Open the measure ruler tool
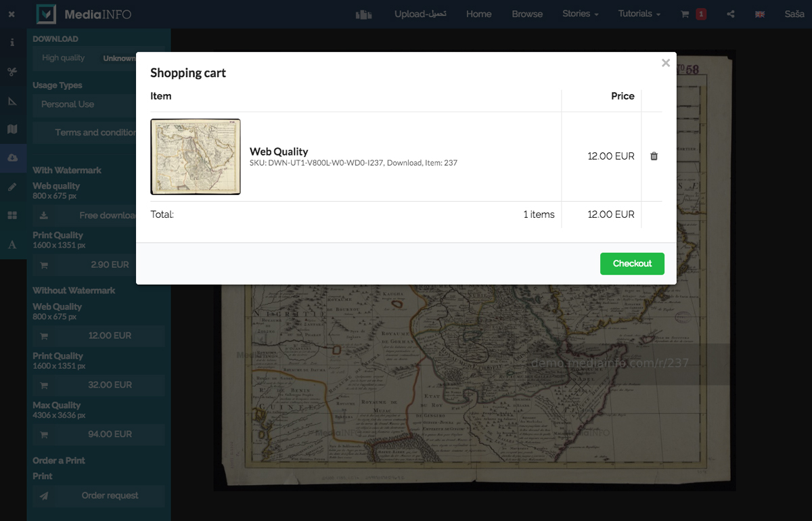The height and width of the screenshot is (521, 812). pyautogui.click(x=12, y=101)
